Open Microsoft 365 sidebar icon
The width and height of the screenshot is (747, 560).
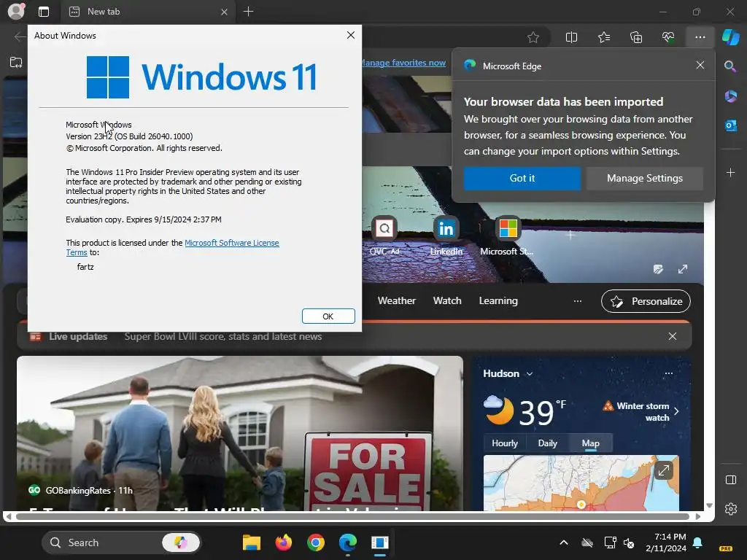click(x=730, y=96)
